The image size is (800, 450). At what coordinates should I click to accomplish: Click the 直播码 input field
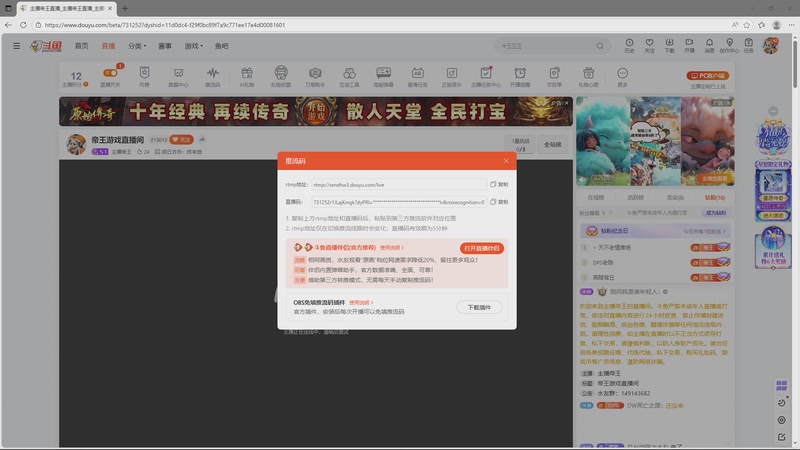click(x=398, y=202)
